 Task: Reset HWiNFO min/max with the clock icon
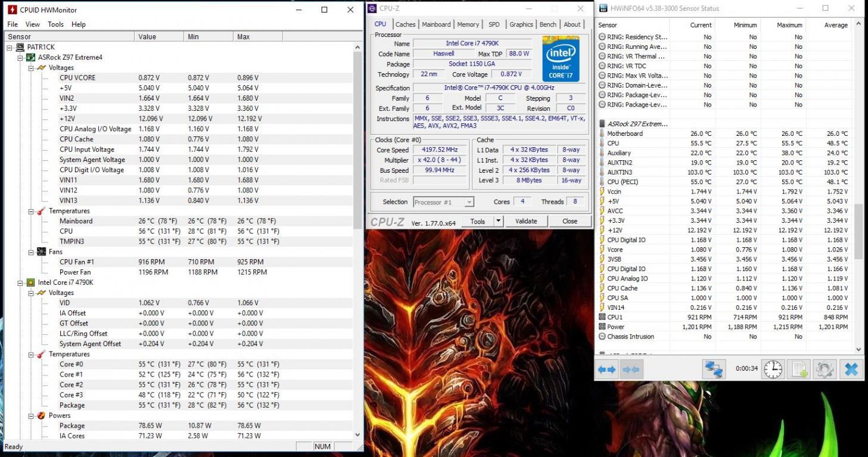click(x=773, y=369)
